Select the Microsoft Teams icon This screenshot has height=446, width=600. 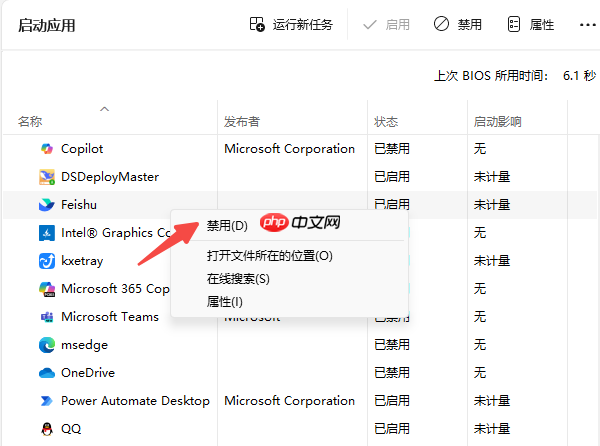point(46,317)
